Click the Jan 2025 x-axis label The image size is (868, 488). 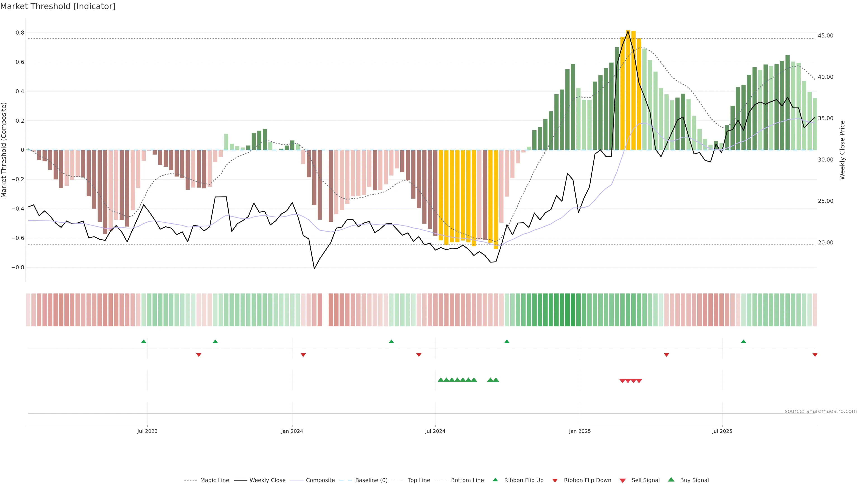click(x=580, y=431)
